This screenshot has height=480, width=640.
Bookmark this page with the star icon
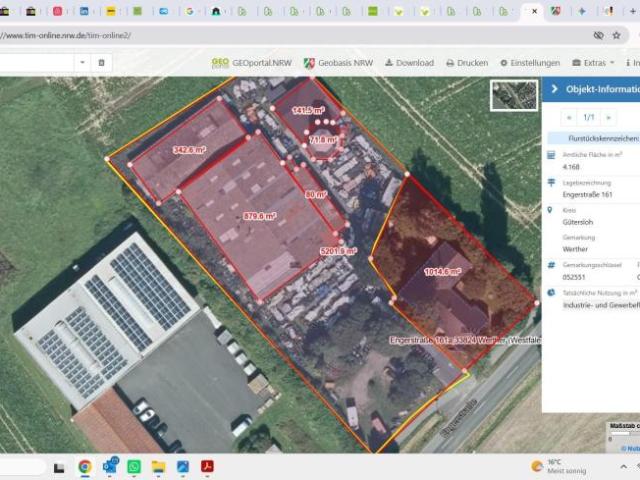pyautogui.click(x=616, y=36)
